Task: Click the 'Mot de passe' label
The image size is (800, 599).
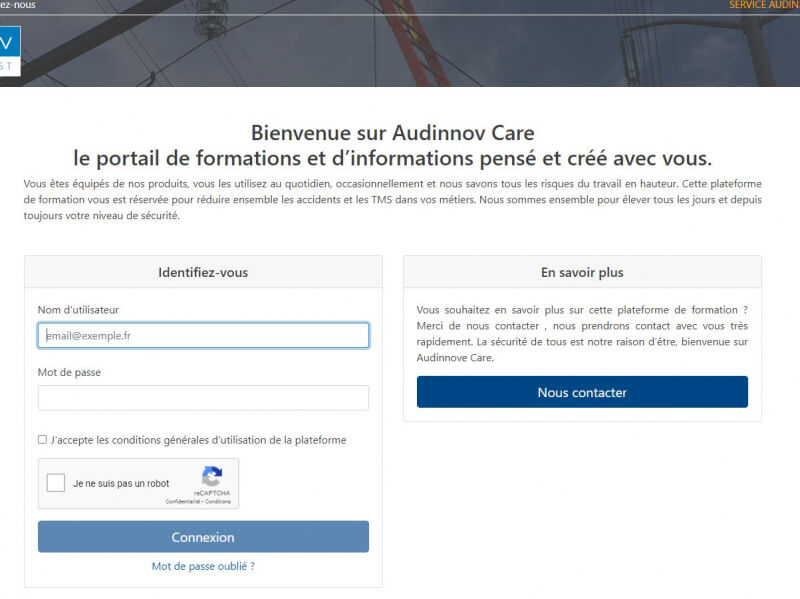Action: (69, 372)
